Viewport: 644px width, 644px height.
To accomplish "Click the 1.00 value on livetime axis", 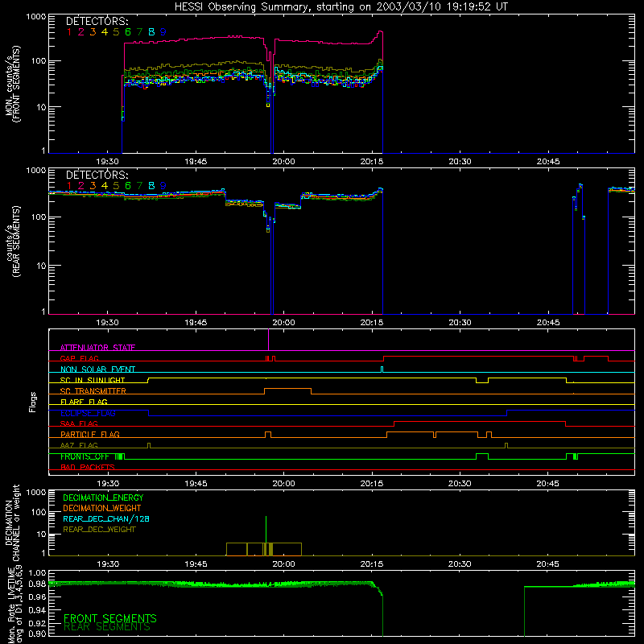I will pyautogui.click(x=37, y=573).
